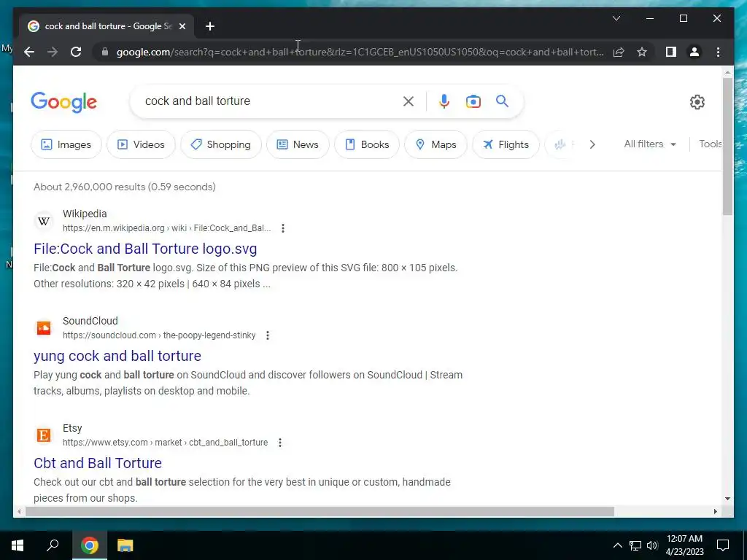The height and width of the screenshot is (560, 747).
Task: Click the soundcloud.com URL breadcrumb
Action: tap(159, 335)
